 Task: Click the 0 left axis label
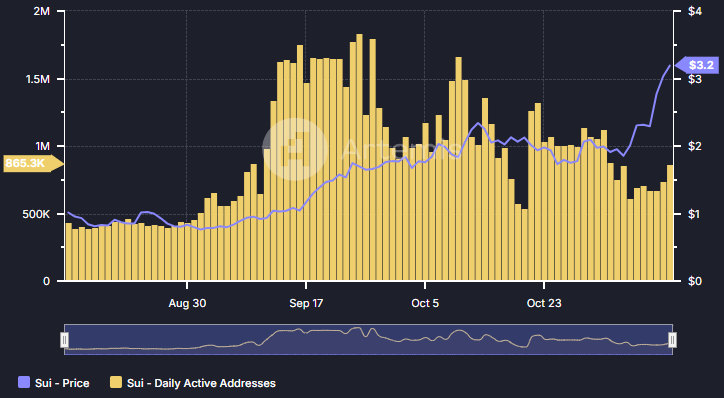point(46,281)
